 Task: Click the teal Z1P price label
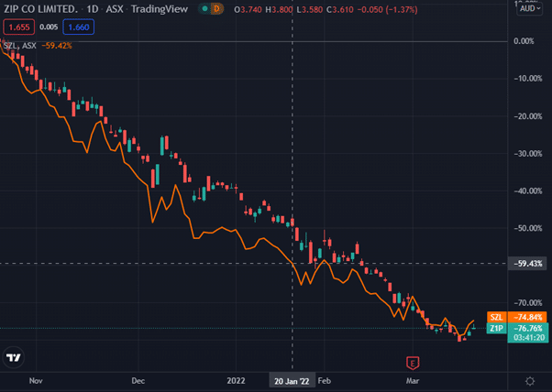pos(497,329)
